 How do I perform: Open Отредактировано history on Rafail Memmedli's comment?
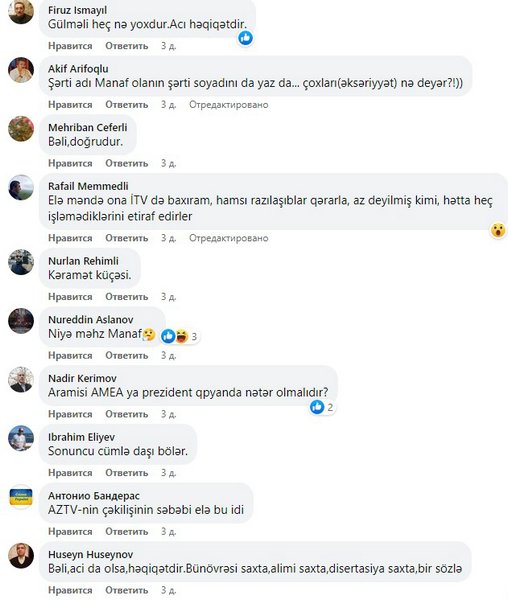click(x=228, y=238)
